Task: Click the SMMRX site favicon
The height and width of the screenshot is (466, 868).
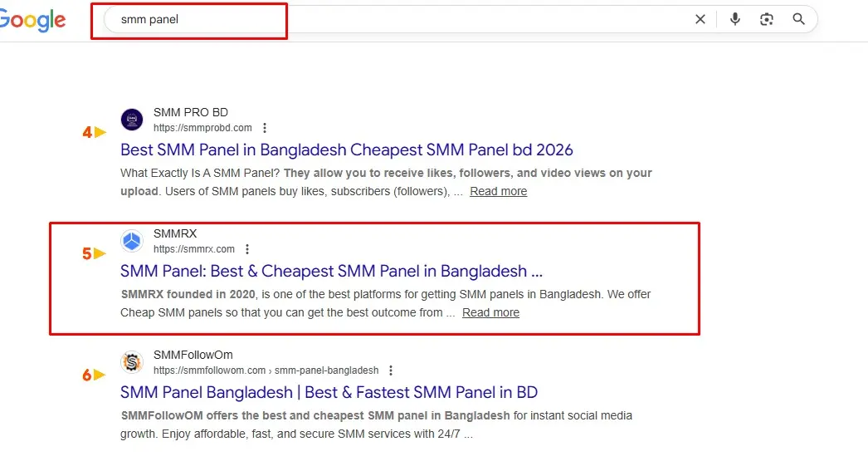Action: [132, 241]
